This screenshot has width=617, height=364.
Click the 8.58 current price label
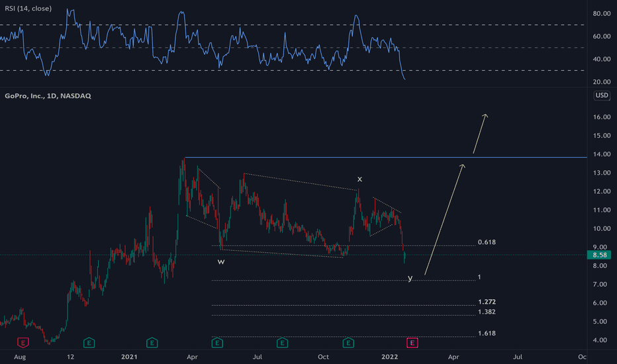[x=599, y=255]
